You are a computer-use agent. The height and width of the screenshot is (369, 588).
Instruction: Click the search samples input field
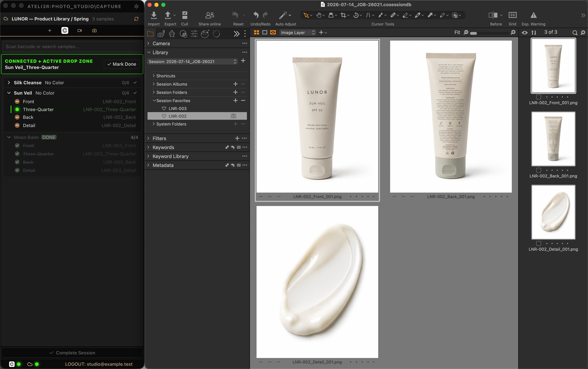click(72, 46)
